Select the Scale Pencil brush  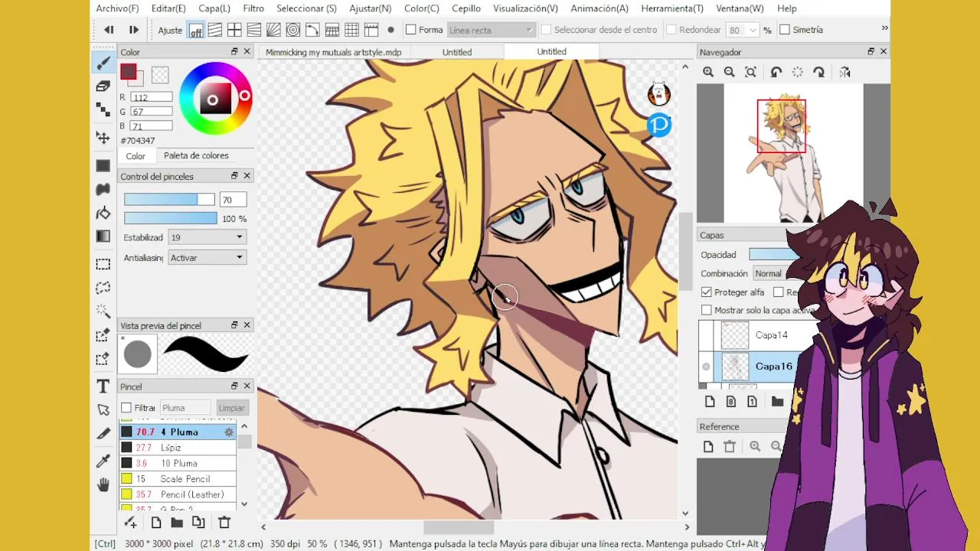point(178,479)
